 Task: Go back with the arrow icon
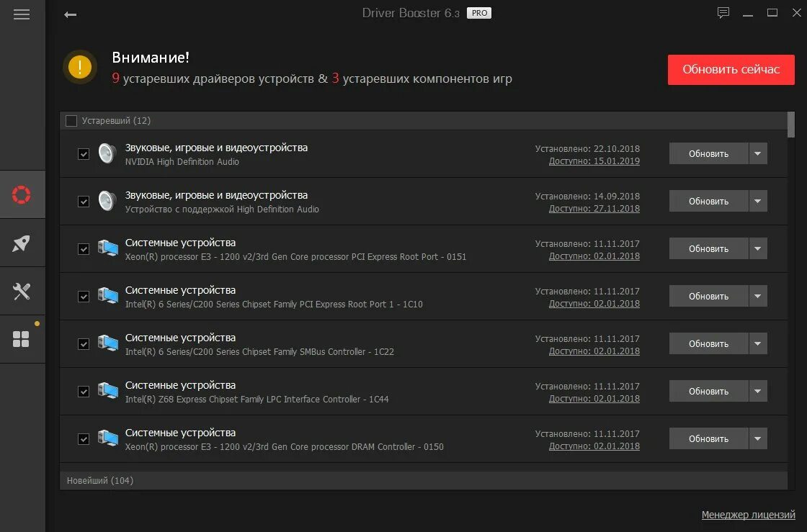(x=70, y=14)
